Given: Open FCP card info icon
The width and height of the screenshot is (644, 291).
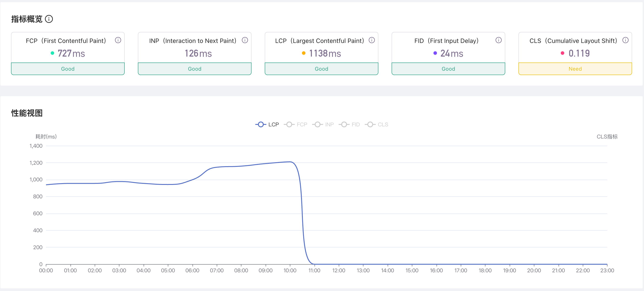Looking at the screenshot, I should pyautogui.click(x=118, y=40).
